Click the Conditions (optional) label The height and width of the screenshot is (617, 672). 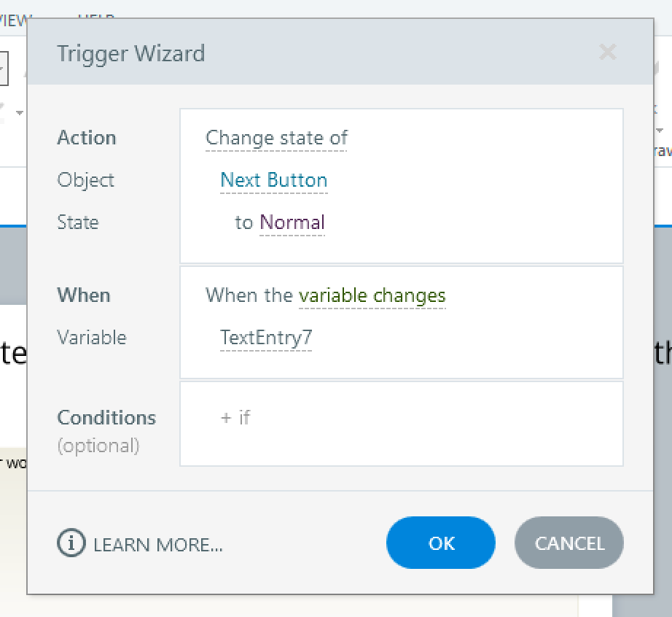[106, 430]
